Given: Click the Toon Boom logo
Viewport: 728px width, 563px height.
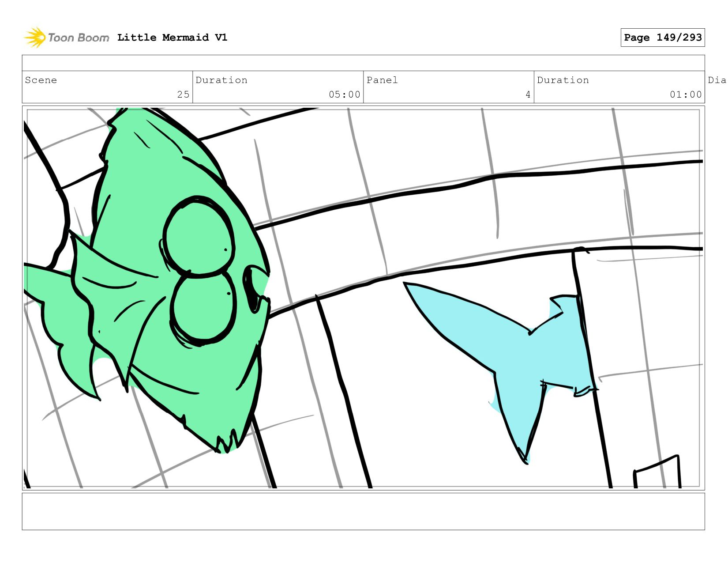Looking at the screenshot, I should click(x=66, y=38).
